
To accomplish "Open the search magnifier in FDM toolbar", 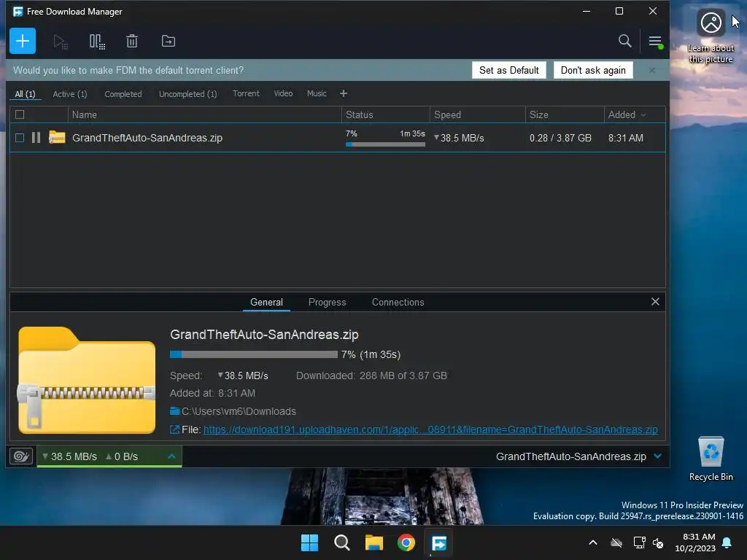I will (x=624, y=41).
